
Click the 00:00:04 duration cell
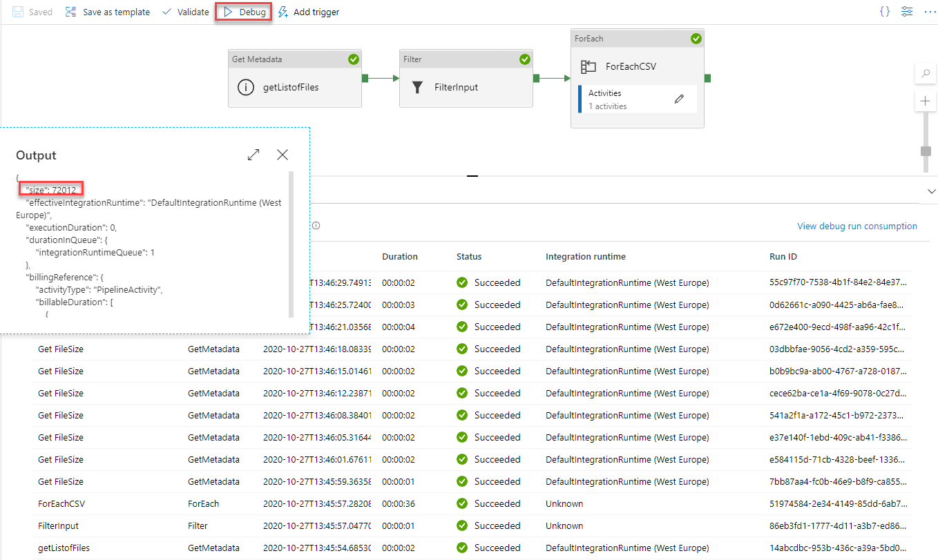398,327
